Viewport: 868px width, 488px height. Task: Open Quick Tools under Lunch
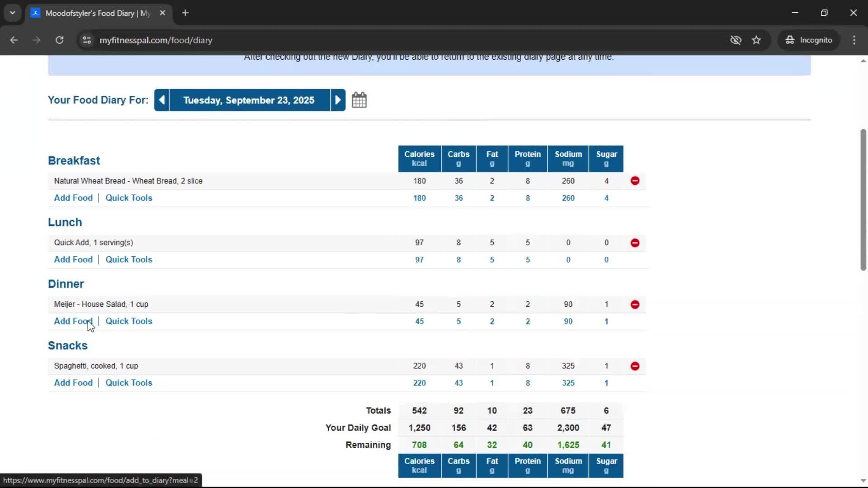tap(129, 259)
